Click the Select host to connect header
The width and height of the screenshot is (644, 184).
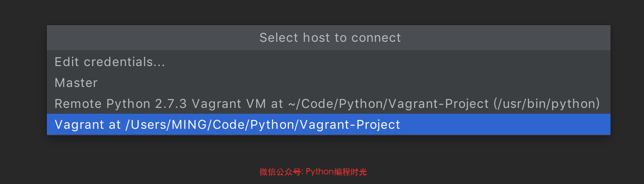[330, 38]
